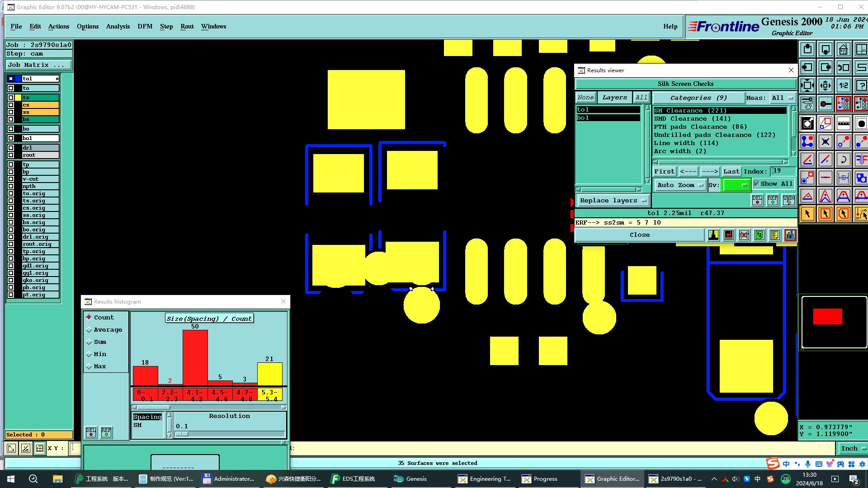
Task: Open the Inch units dropdown
Action: point(853,448)
